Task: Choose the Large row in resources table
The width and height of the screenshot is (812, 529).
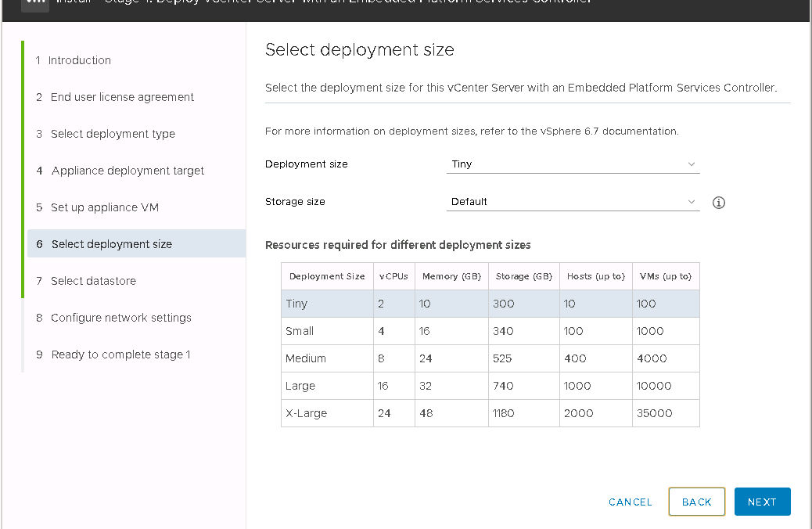Action: (490, 386)
